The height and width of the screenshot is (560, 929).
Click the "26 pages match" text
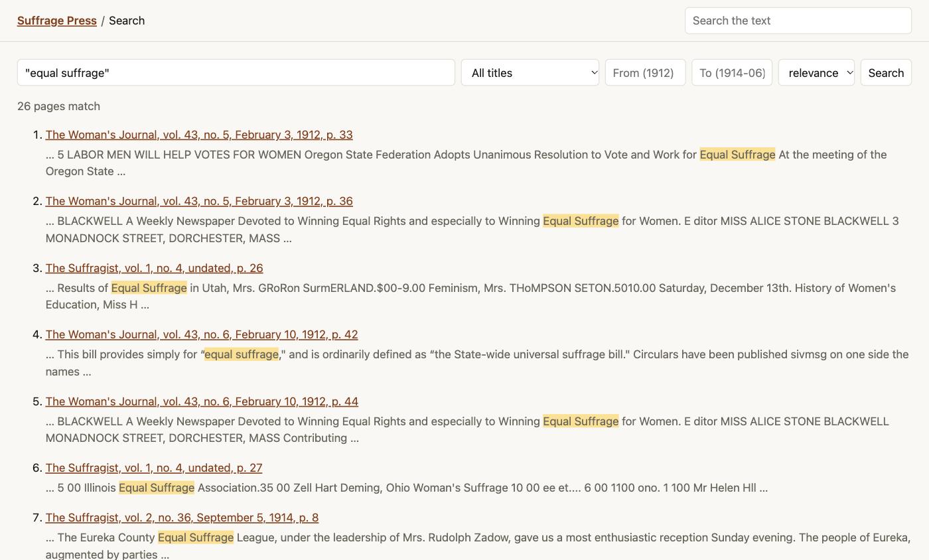tap(58, 106)
